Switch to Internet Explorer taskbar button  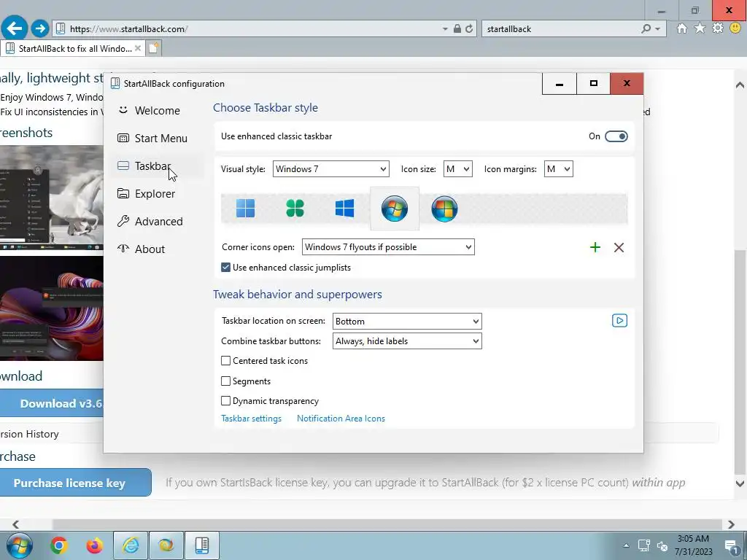pyautogui.click(x=131, y=545)
